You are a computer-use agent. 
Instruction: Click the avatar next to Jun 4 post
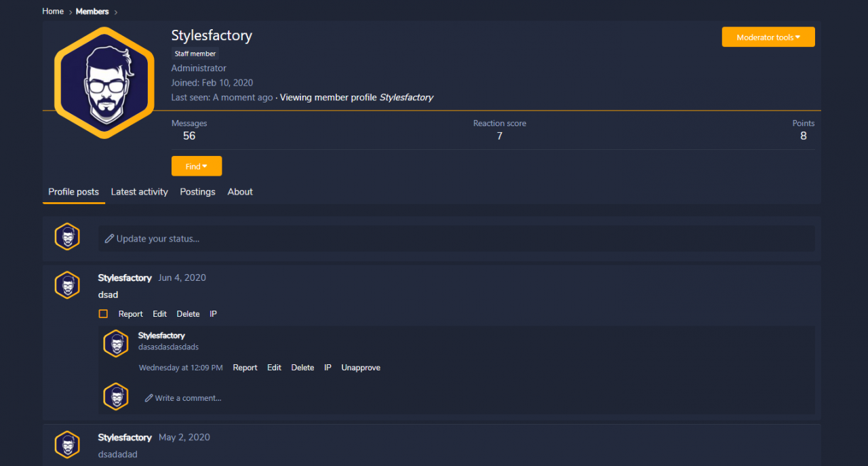(x=67, y=285)
